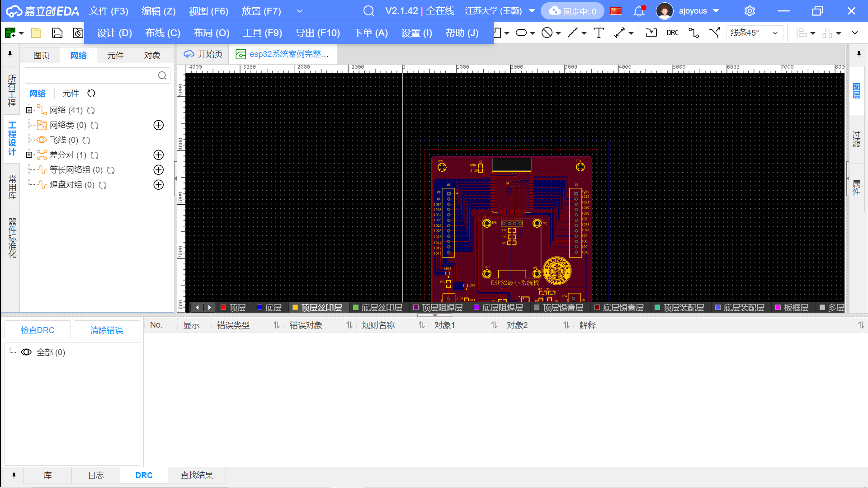Screen dimensions: 868x488
Task: Add new 网络类 with plus icon
Action: tap(159, 125)
